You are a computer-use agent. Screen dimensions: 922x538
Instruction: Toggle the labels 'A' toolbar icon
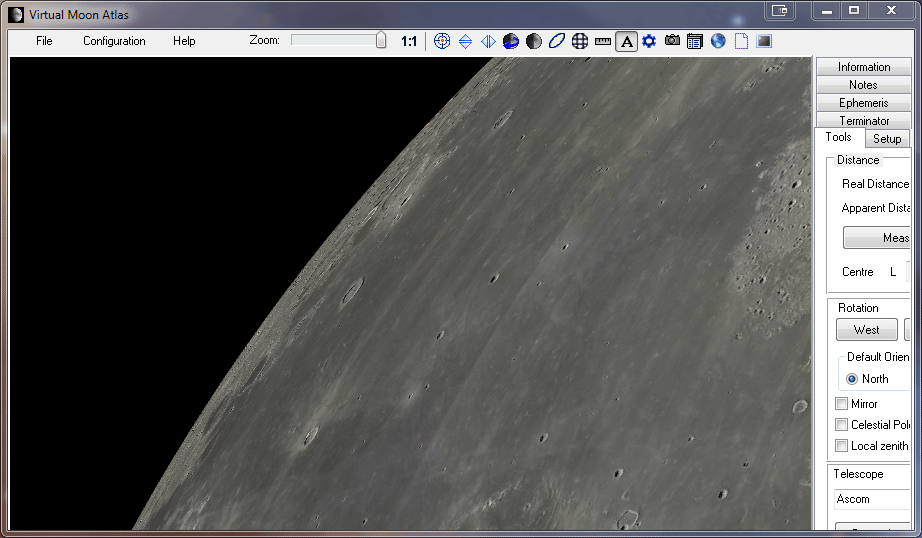pyautogui.click(x=626, y=41)
